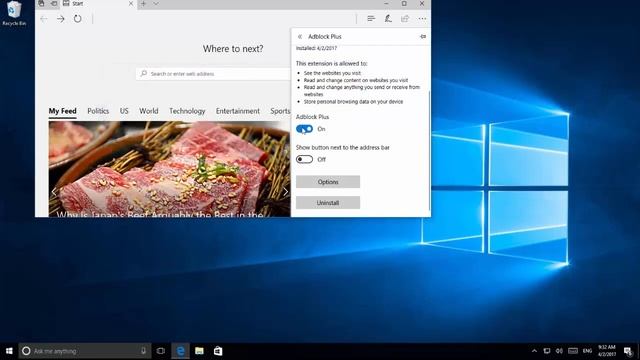Click the Edge forward navigation arrow
This screenshot has height=360, width=640.
point(61,19)
